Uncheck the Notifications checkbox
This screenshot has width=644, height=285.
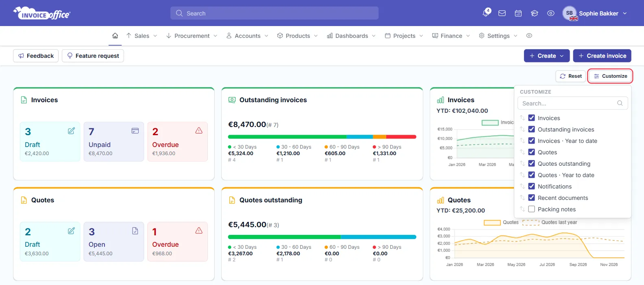click(x=531, y=186)
